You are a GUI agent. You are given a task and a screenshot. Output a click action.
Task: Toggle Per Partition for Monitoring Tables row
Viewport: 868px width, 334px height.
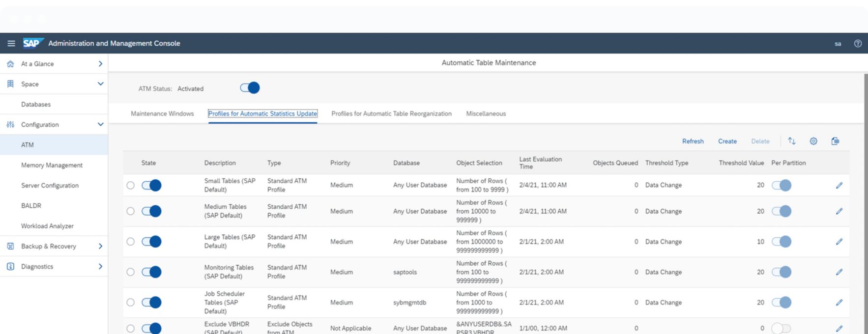[781, 272]
